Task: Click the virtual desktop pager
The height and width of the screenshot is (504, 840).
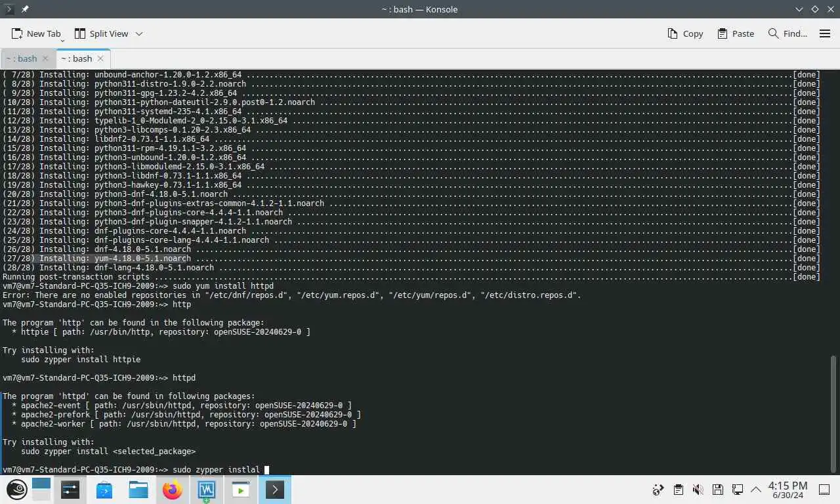Action: pos(41,490)
